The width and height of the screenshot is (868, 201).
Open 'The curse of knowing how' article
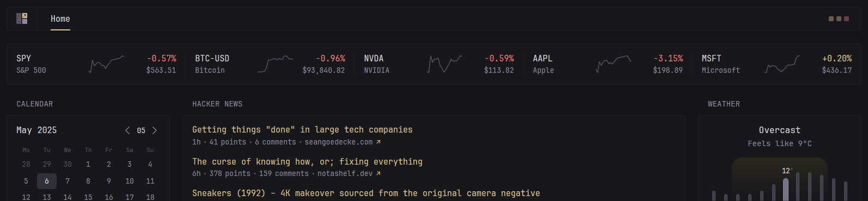click(x=307, y=162)
